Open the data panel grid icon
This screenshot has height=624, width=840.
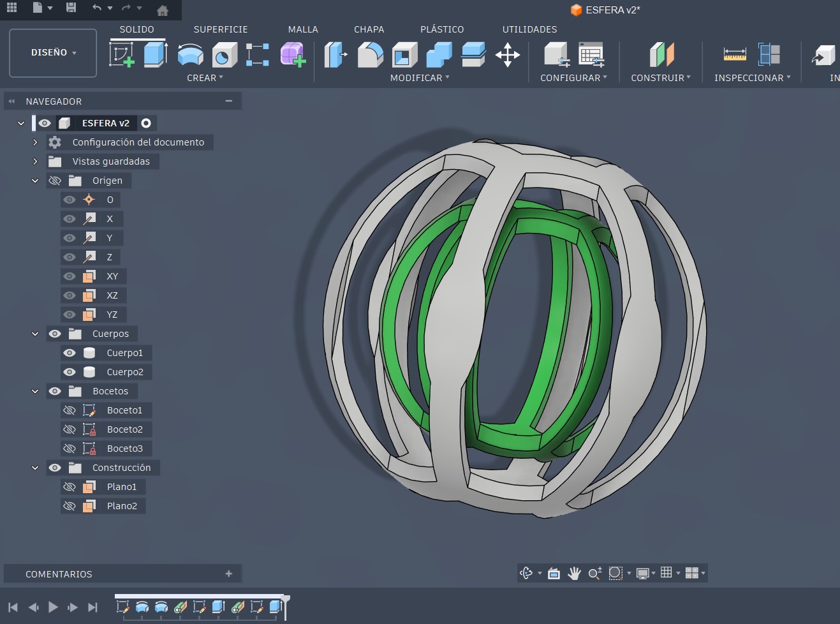click(x=11, y=8)
